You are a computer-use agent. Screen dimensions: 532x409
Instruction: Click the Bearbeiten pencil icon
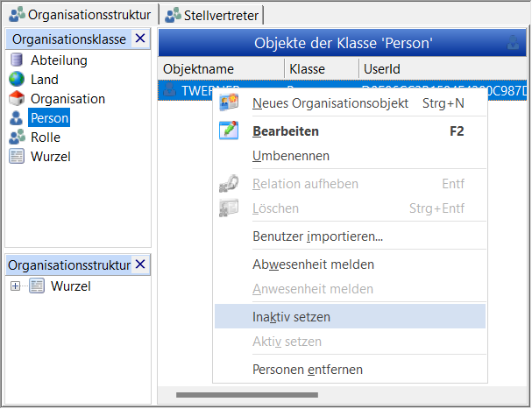pyautogui.click(x=229, y=130)
